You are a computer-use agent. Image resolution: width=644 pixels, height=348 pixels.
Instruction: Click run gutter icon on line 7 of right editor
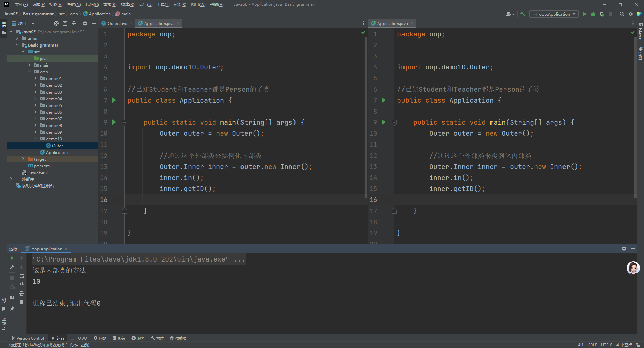tap(384, 100)
